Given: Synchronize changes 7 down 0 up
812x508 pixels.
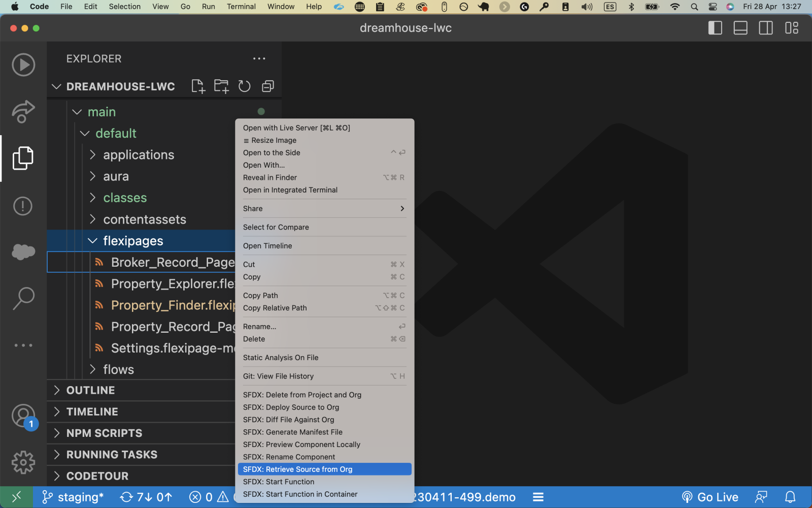Looking at the screenshot, I should point(146,497).
